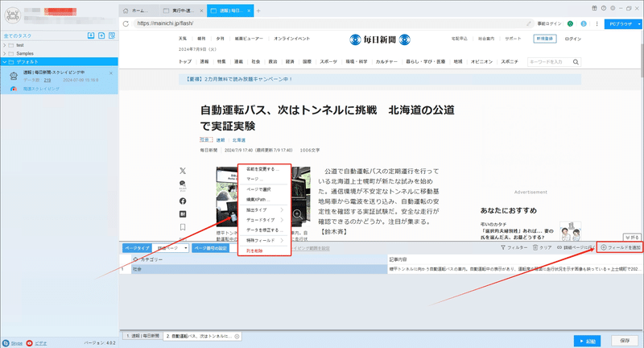Click the Hatena share icon beside the article

(x=183, y=214)
